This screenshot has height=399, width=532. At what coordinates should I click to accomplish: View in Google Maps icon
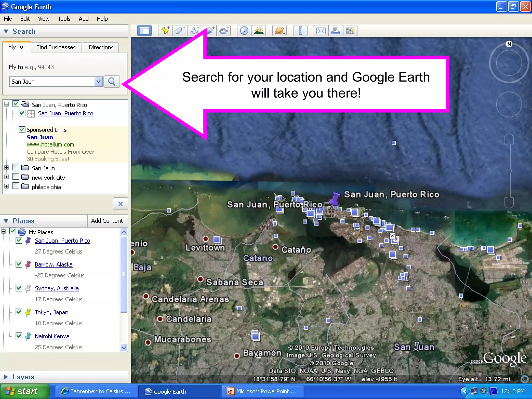350,31
